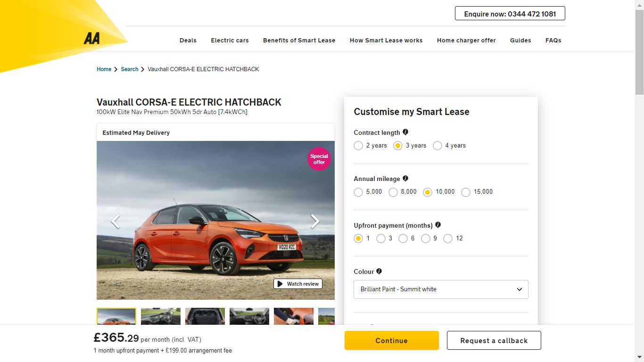Click Enquire now phone number button
The image size is (644, 362).
click(x=510, y=14)
